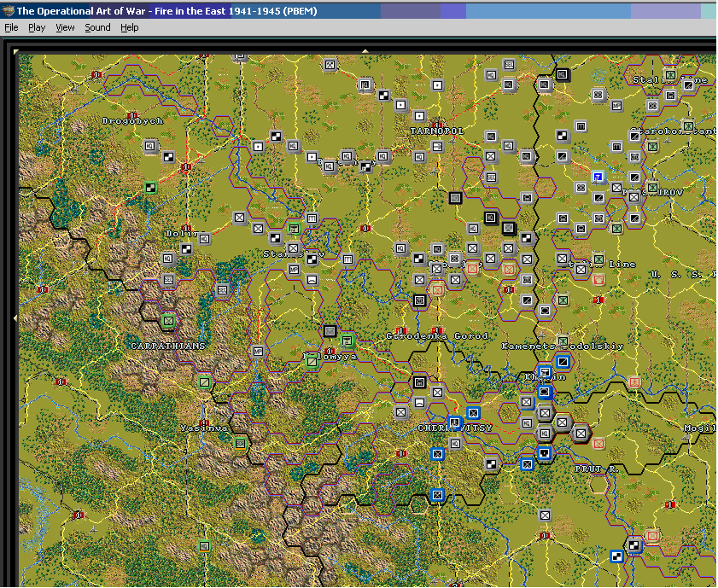Select green cavalry unit on Kolomyya label

(312, 362)
